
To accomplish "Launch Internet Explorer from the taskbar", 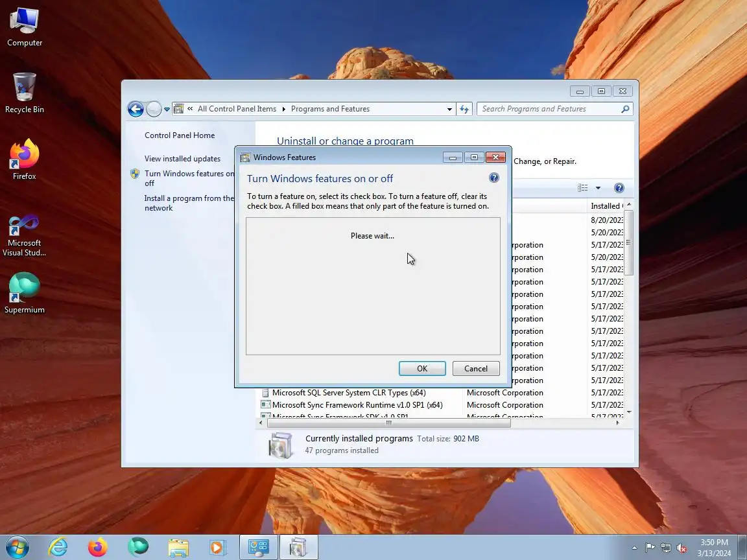I will 58,547.
